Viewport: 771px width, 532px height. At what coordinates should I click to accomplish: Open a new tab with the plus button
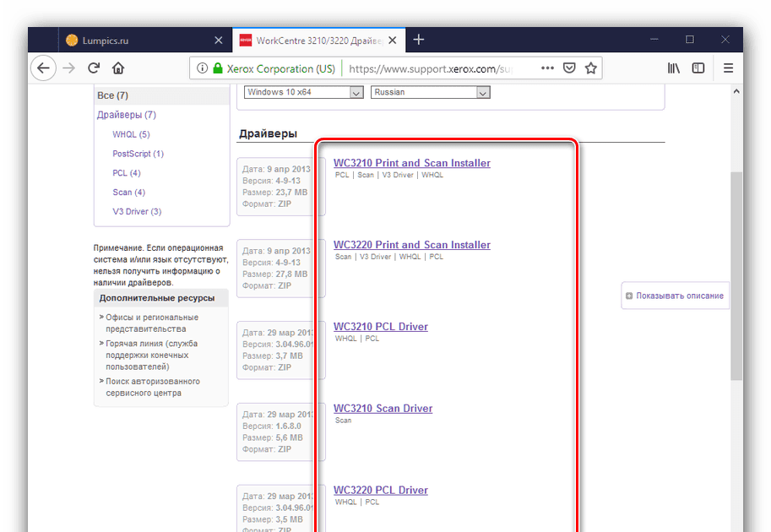[419, 40]
